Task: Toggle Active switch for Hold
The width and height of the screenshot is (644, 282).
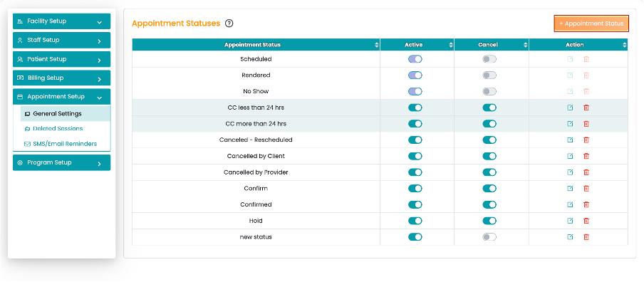Action: pyautogui.click(x=415, y=221)
